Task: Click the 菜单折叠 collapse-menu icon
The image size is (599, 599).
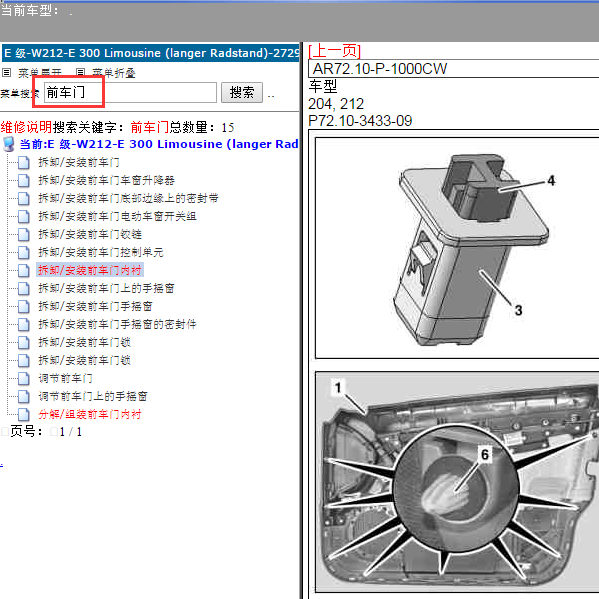Action: [80, 72]
